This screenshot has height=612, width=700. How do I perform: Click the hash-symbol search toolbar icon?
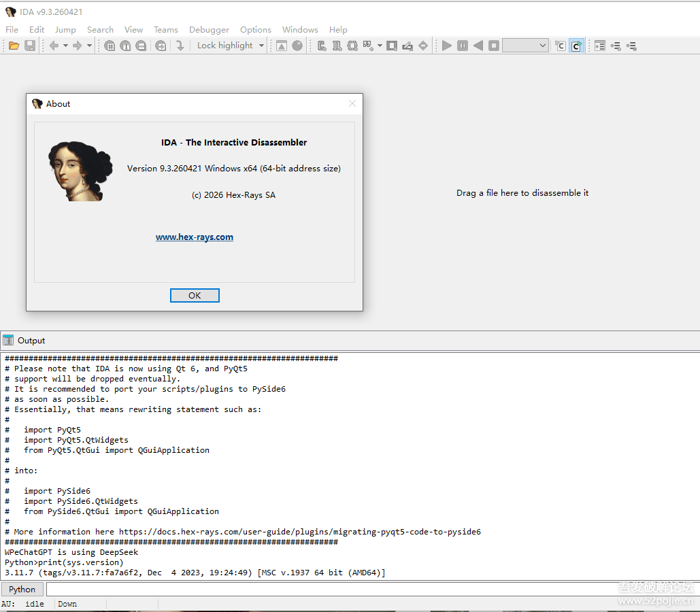pyautogui.click(x=110, y=46)
